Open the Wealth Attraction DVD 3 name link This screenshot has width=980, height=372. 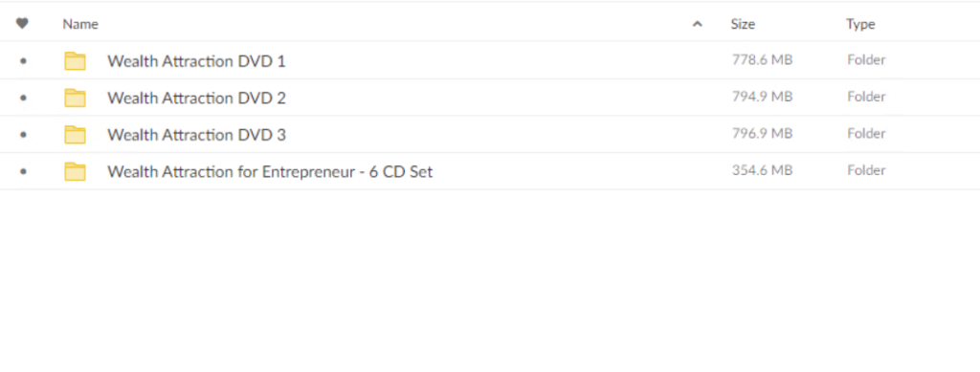196,135
